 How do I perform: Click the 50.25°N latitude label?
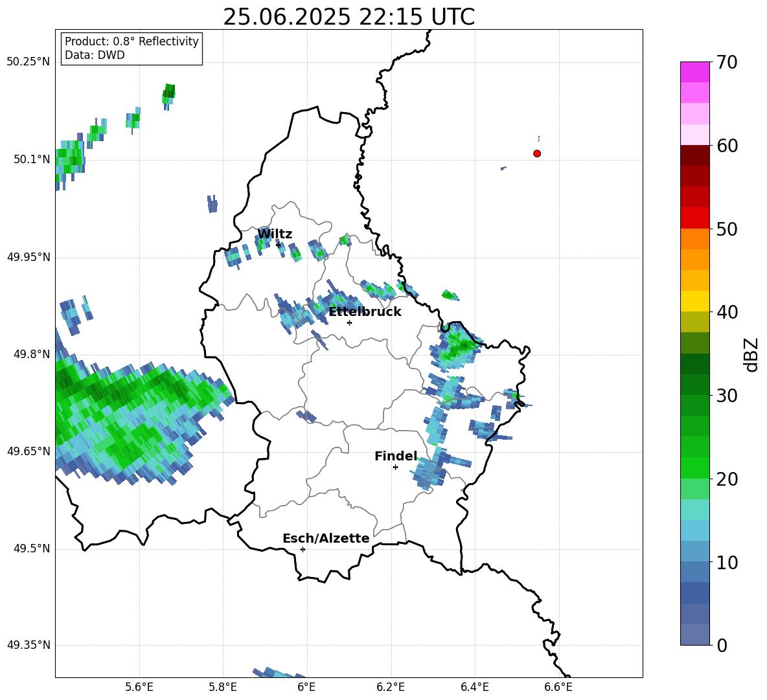(29, 62)
